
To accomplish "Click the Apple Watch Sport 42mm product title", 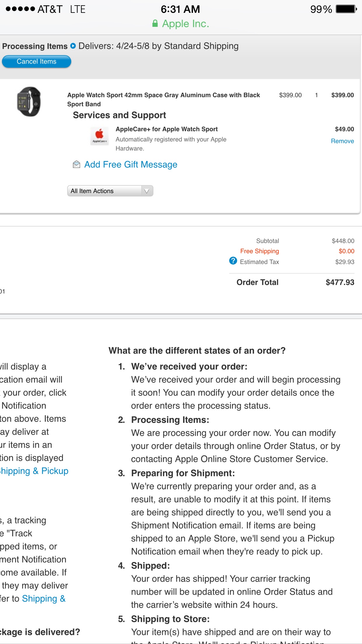I will pyautogui.click(x=164, y=99).
